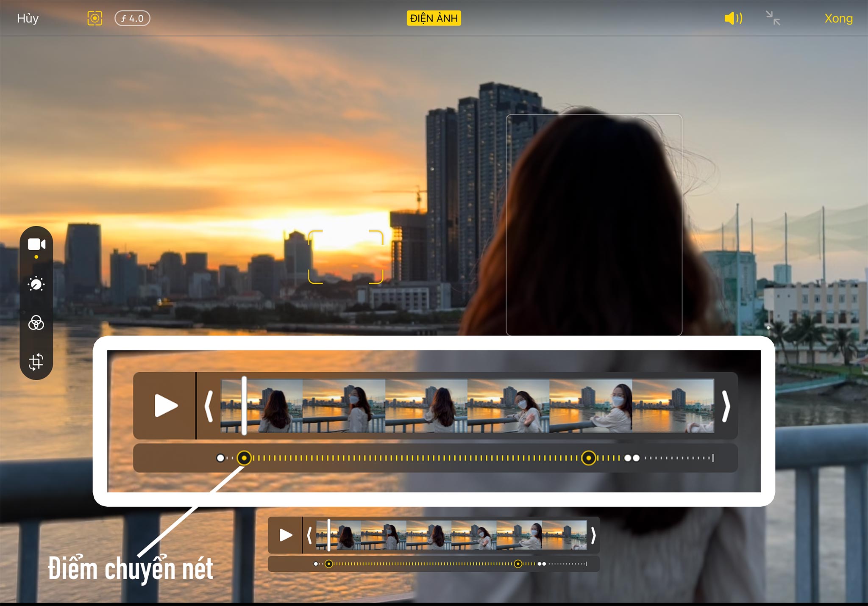Select first yellow focus point in small track
The height and width of the screenshot is (606, 868).
(x=329, y=564)
